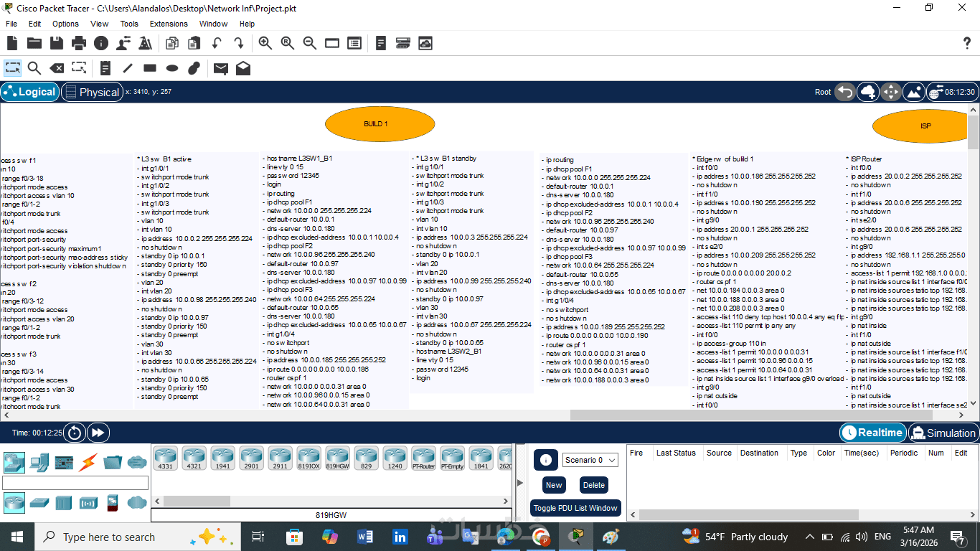
Task: Open the Edit menu
Action: tap(34, 24)
